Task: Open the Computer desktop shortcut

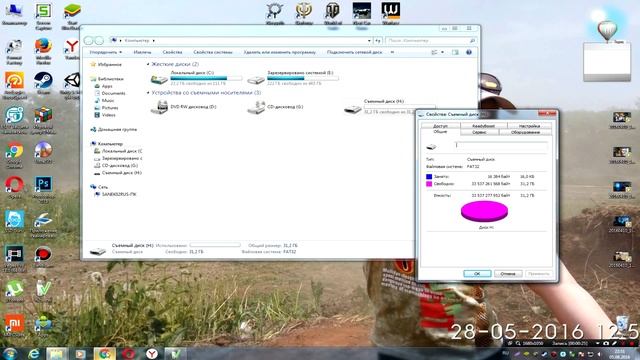Action: coord(14,14)
